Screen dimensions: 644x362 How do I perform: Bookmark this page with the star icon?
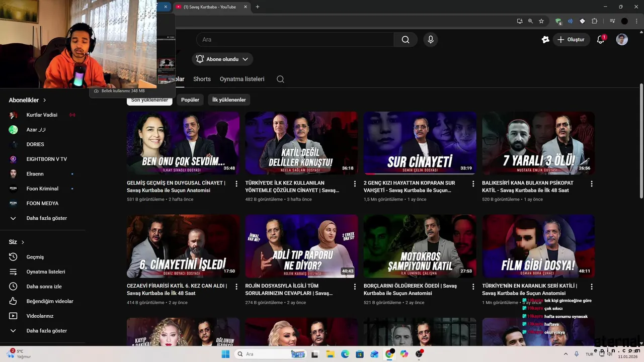[541, 21]
